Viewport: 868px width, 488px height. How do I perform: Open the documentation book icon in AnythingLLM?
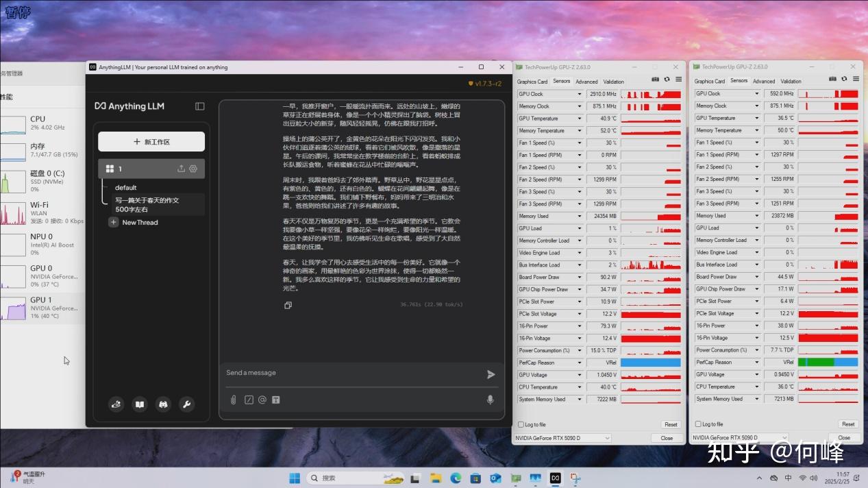[140, 404]
